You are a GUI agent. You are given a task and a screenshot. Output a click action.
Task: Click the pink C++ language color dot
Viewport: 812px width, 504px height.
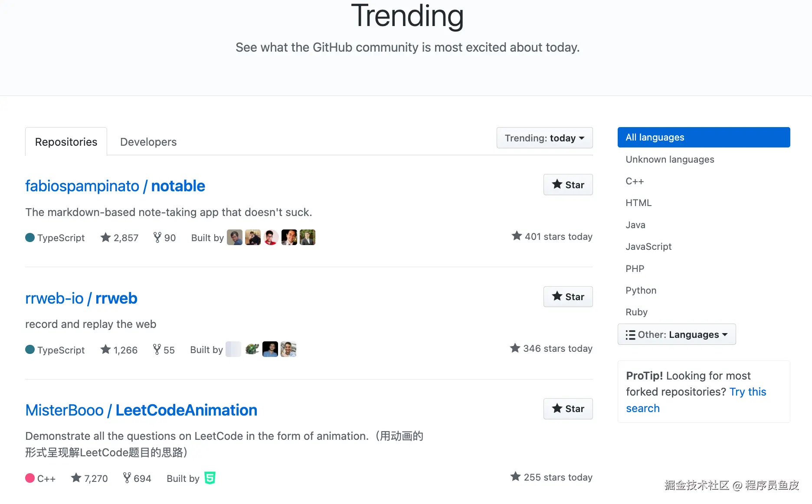click(30, 478)
